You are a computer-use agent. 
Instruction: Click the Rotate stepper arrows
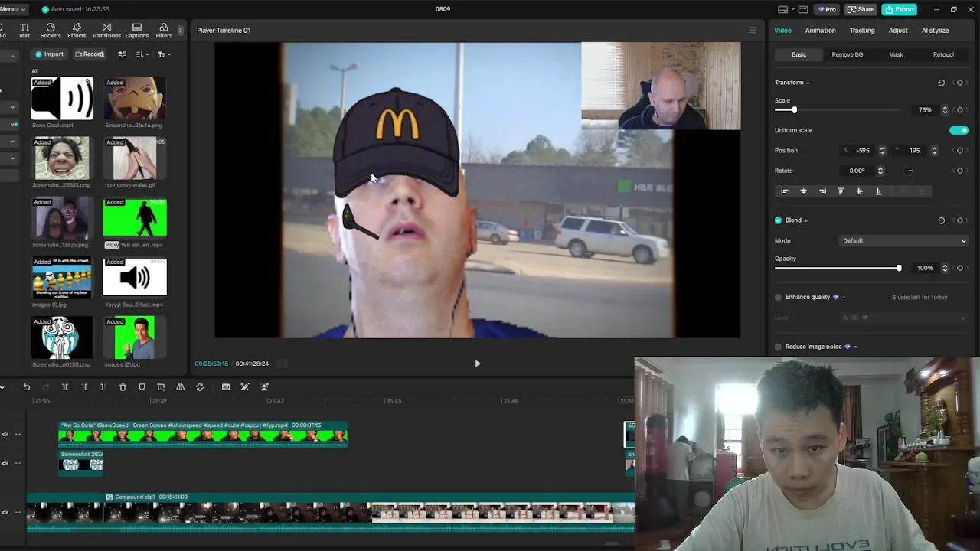pyautogui.click(x=880, y=171)
